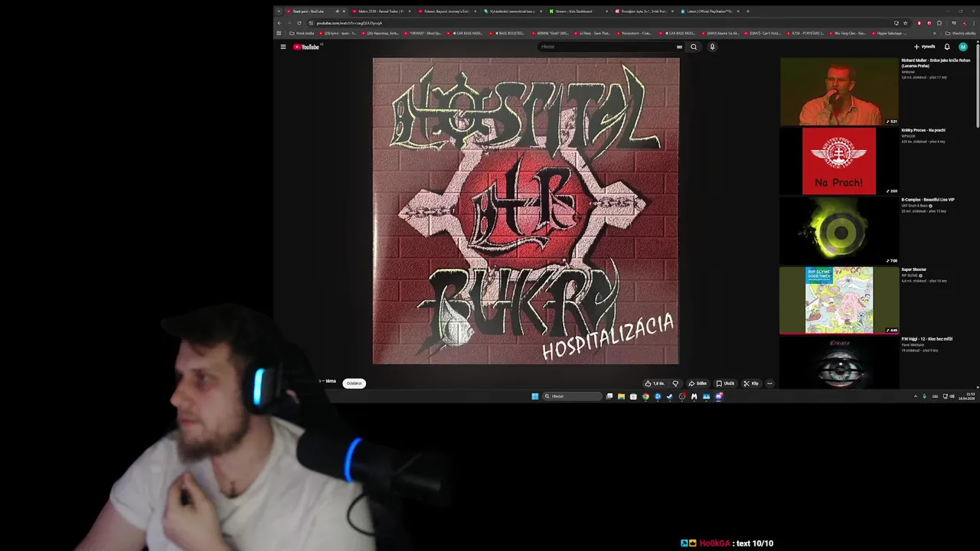Go to the YouTube home logo
The height and width of the screenshot is (551, 980).
click(306, 47)
